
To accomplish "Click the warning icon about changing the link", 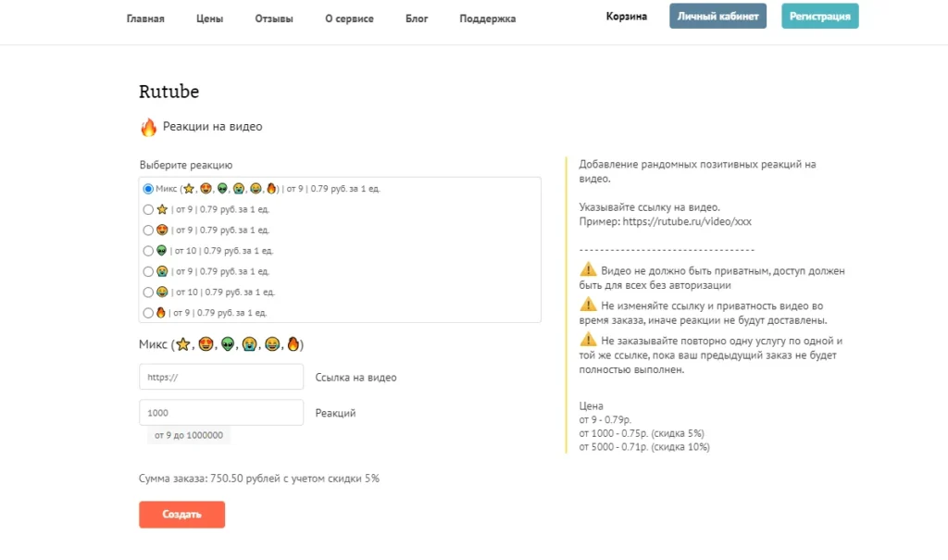I will (x=588, y=305).
